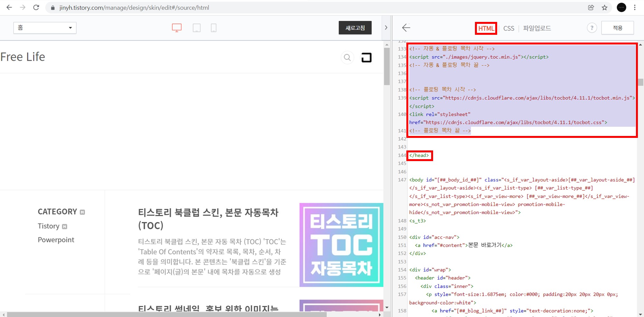The width and height of the screenshot is (644, 317).
Task: Bookmark the page using the star icon
Action: pos(604,7)
